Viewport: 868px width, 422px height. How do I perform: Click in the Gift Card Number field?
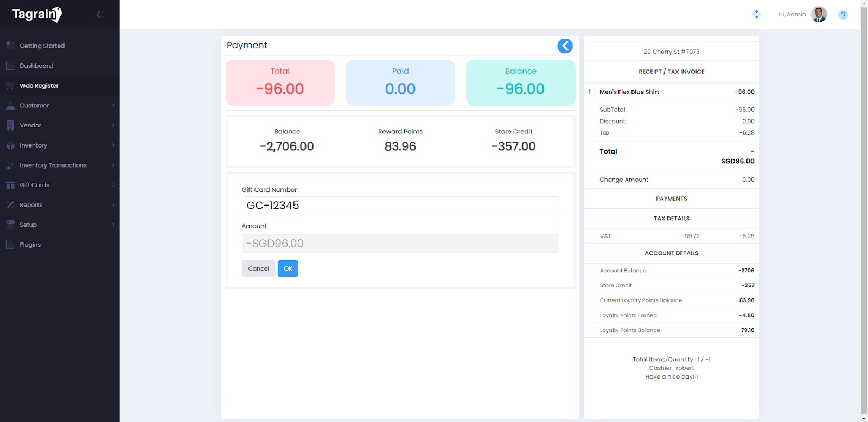(400, 206)
